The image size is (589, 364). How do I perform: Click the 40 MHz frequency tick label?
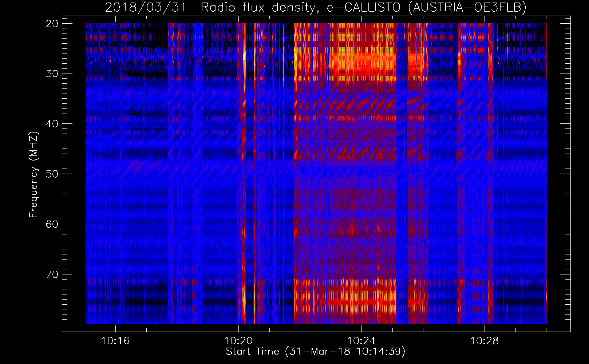pos(52,124)
